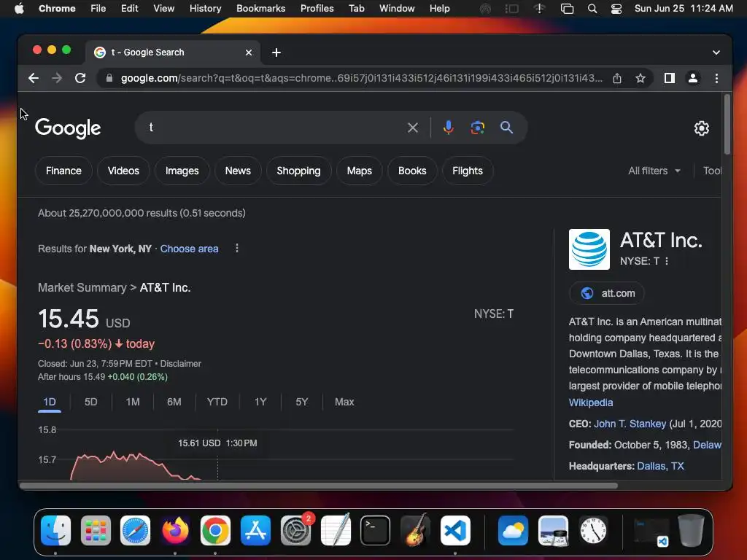Screen dimensions: 747x560
Task: Open the Dallas, TX link
Action: pos(660,466)
